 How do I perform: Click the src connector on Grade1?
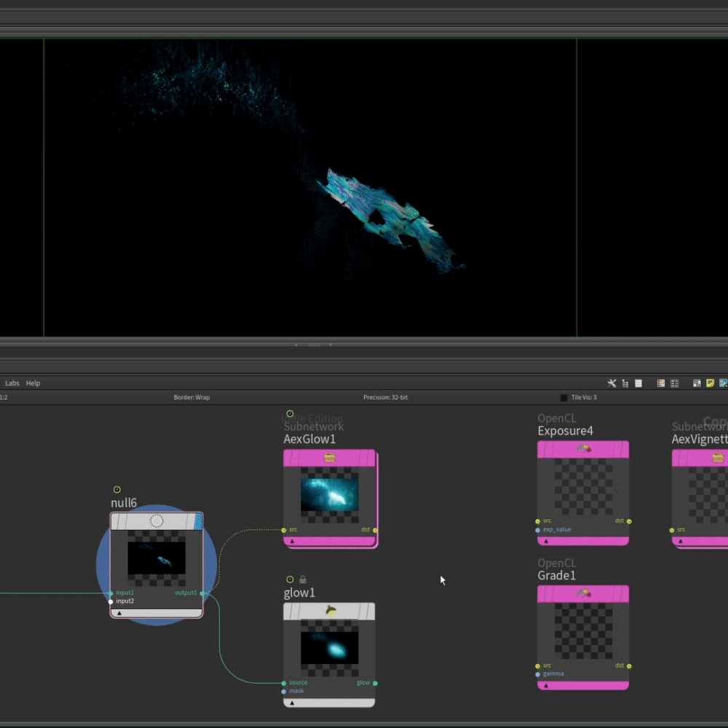[x=538, y=666]
